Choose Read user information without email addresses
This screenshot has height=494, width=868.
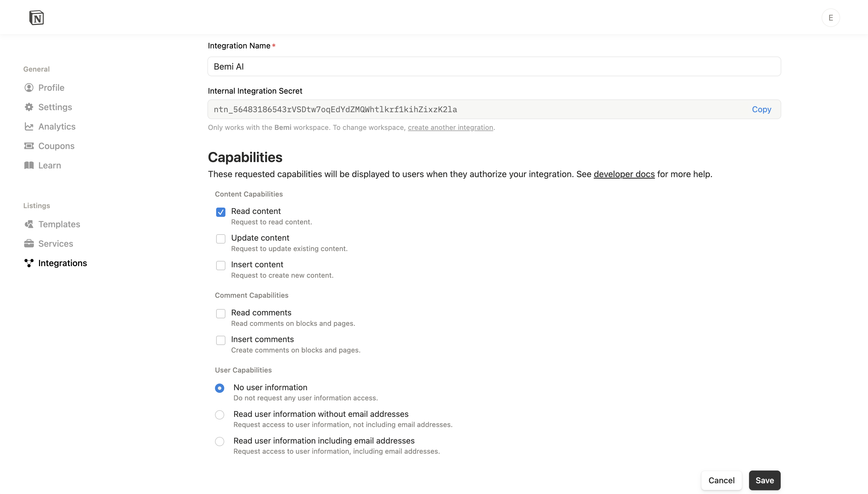click(x=220, y=415)
